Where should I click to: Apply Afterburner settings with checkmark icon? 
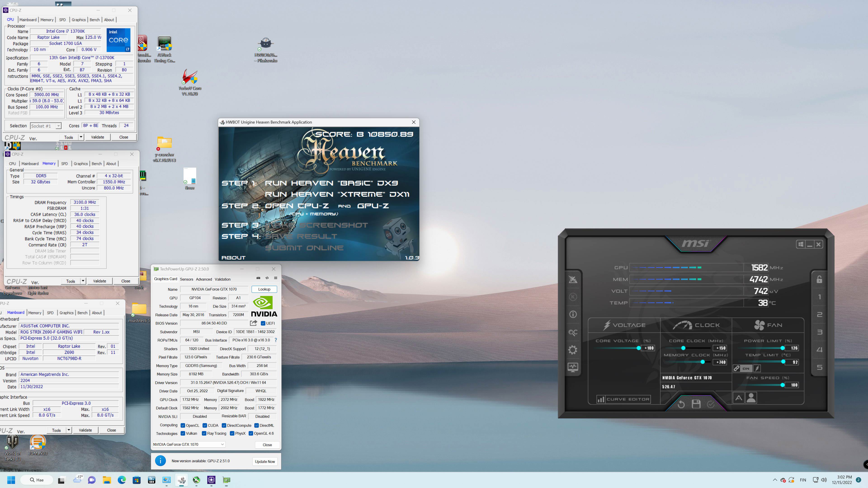click(711, 404)
